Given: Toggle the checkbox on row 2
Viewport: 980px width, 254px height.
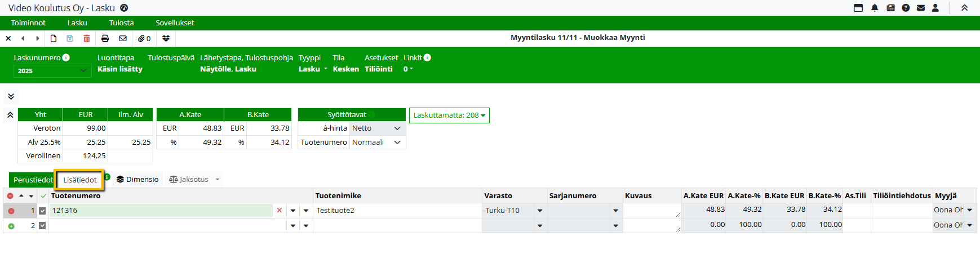Looking at the screenshot, I should coord(42,226).
